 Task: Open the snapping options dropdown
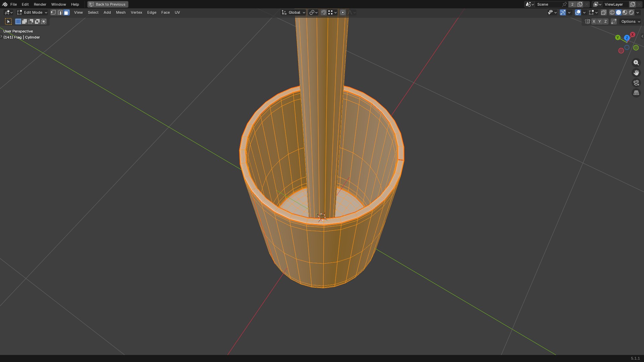[x=332, y=12]
